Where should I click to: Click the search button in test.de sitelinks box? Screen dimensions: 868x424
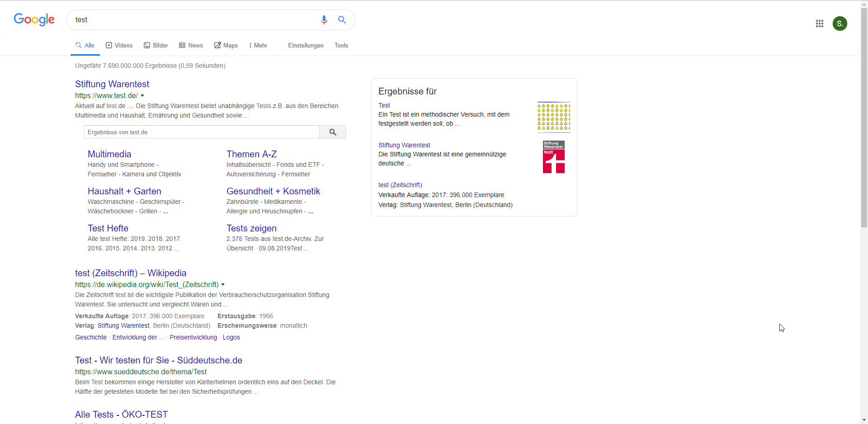coord(333,132)
